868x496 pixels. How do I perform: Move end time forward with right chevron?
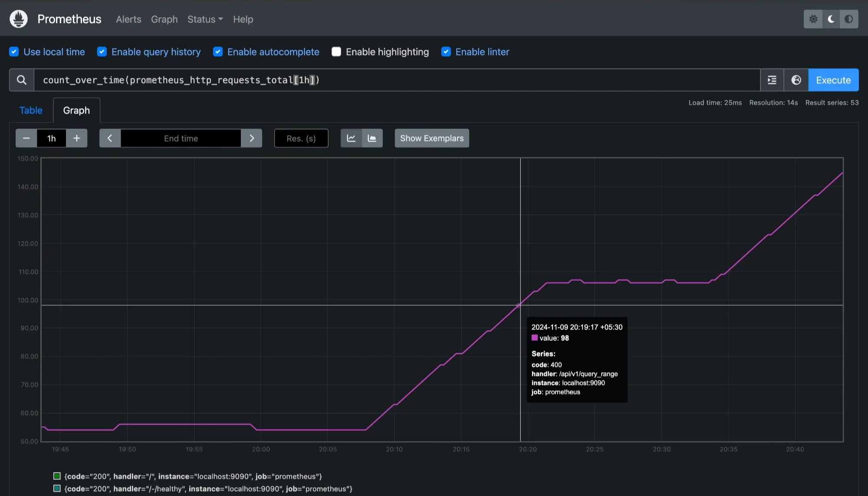(252, 138)
